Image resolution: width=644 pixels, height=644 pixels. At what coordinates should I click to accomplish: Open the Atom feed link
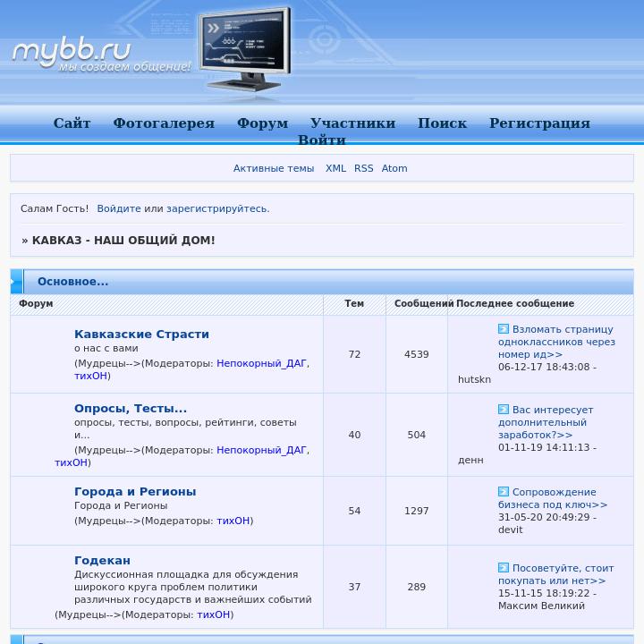pyautogui.click(x=394, y=168)
